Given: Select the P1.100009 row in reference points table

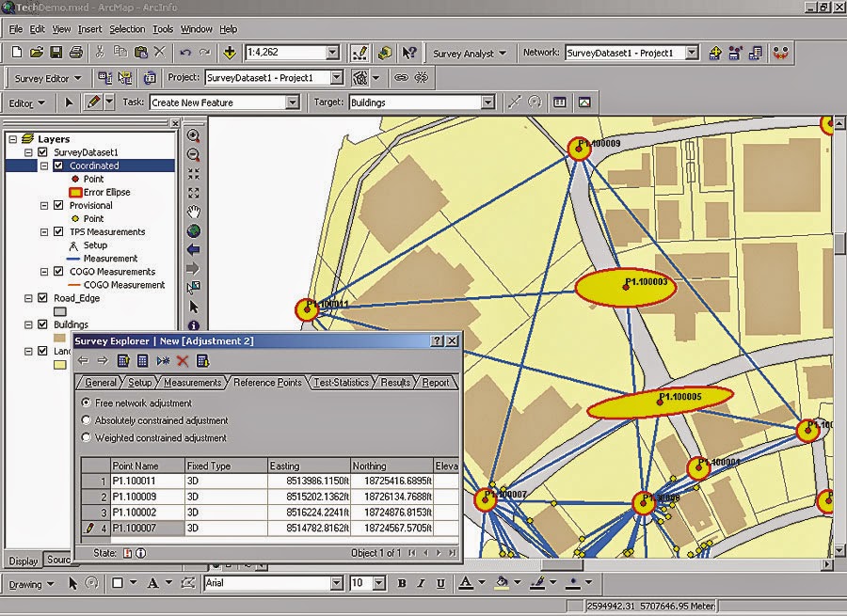Looking at the screenshot, I should click(270, 497).
